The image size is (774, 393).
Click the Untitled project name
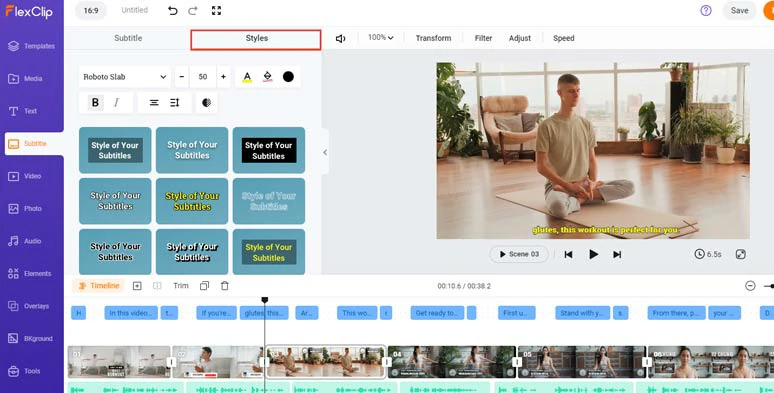point(135,10)
